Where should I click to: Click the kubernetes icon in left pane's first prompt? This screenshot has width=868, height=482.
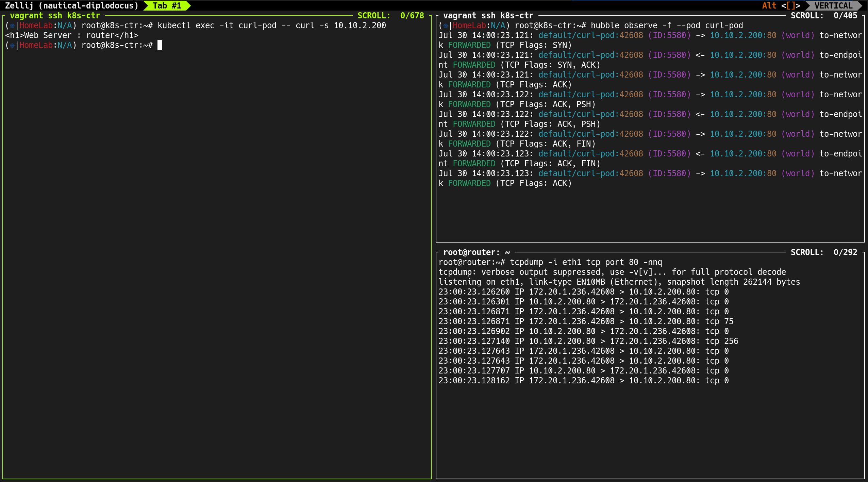(x=12, y=26)
